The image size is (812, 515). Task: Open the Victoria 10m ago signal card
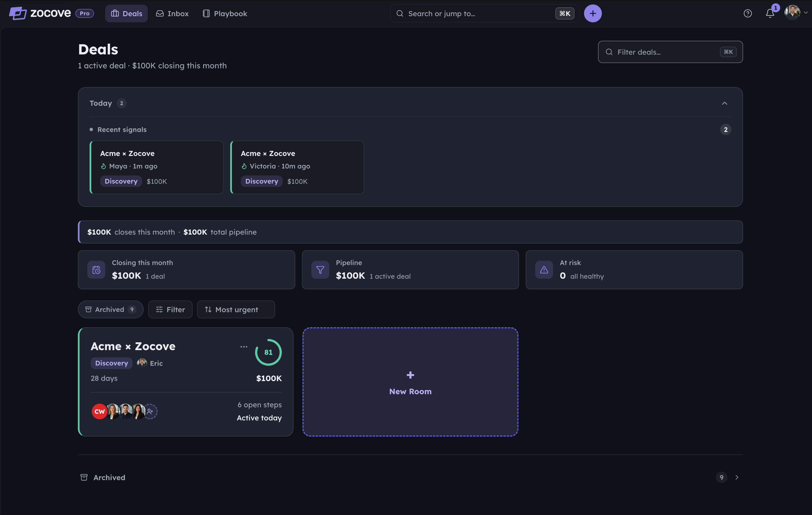pos(297,167)
